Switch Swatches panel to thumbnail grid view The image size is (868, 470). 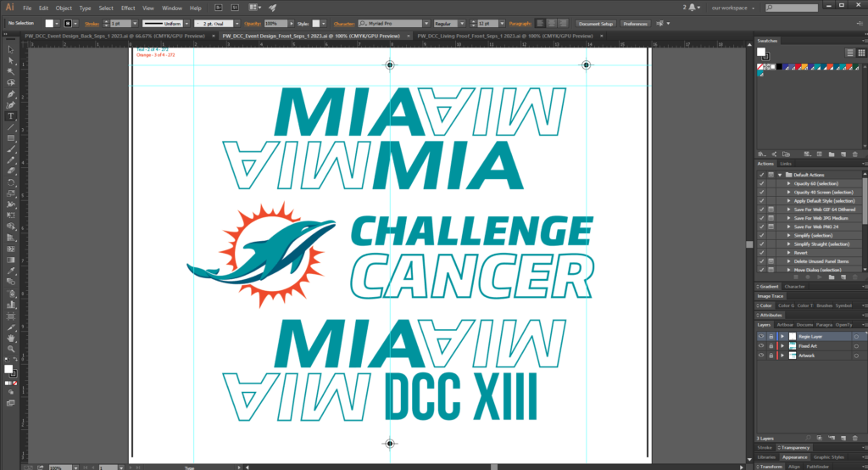[861, 53]
